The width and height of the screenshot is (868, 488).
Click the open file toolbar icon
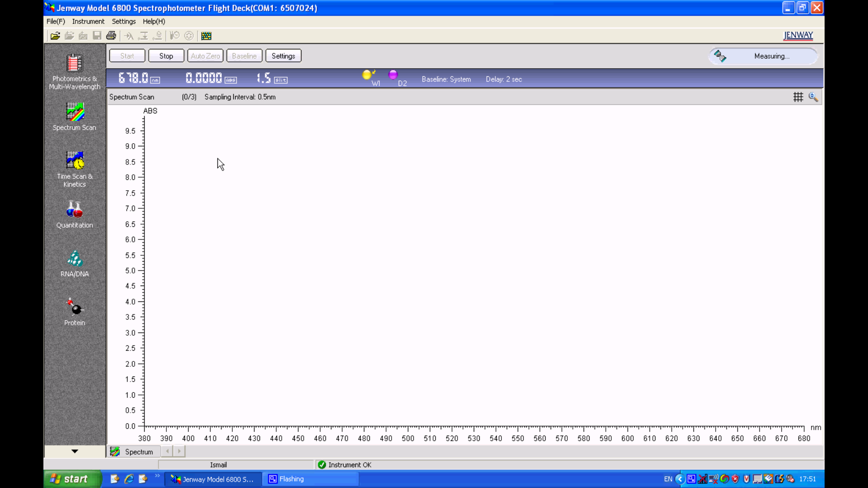click(55, 36)
